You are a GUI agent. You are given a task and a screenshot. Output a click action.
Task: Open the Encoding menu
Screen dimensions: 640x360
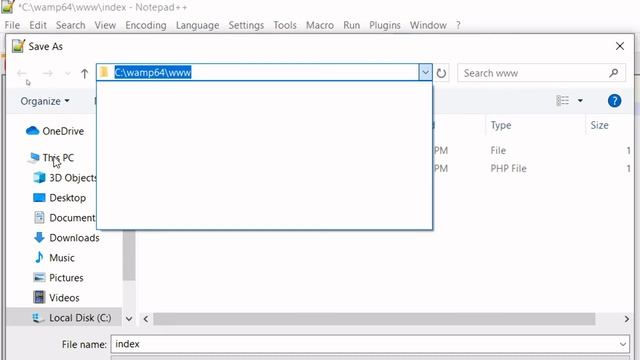click(x=146, y=25)
